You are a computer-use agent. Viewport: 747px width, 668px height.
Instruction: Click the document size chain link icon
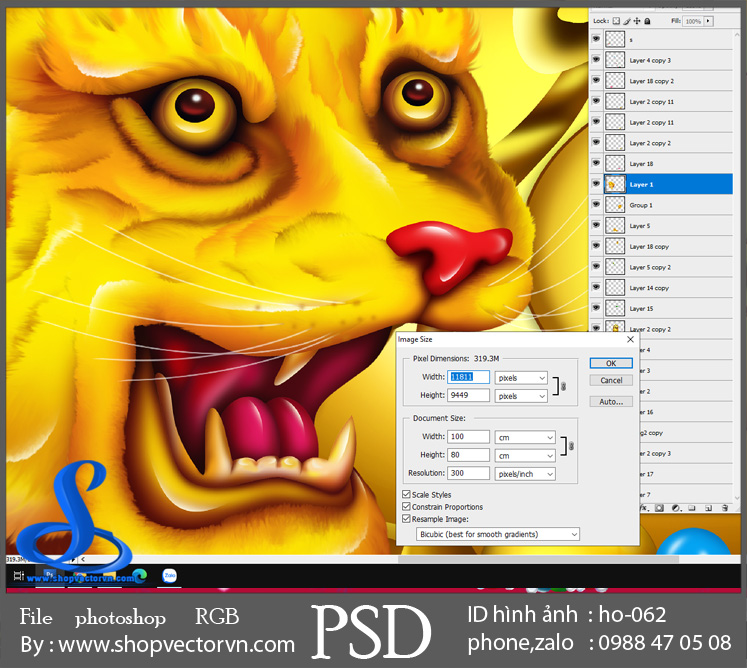(x=571, y=446)
